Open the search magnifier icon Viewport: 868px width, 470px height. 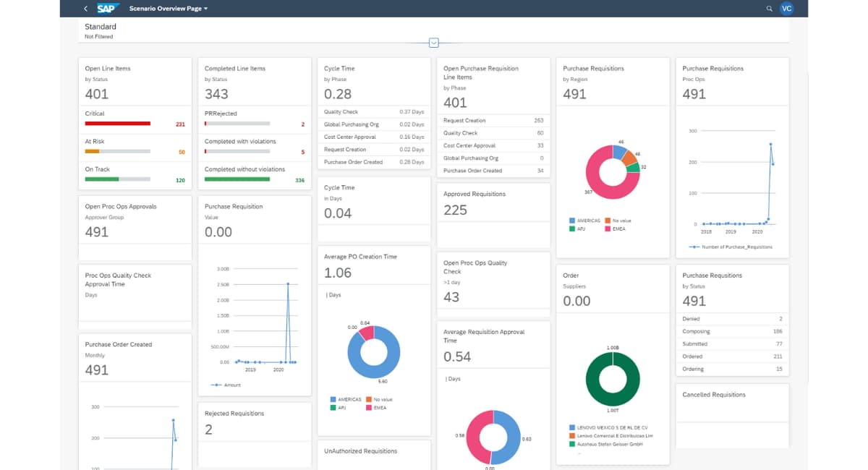coord(769,9)
